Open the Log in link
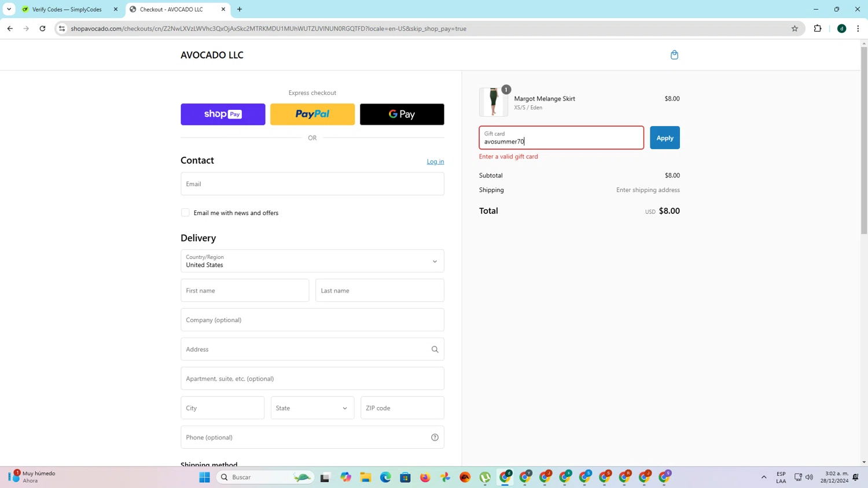Image resolution: width=868 pixels, height=488 pixels. [435, 161]
